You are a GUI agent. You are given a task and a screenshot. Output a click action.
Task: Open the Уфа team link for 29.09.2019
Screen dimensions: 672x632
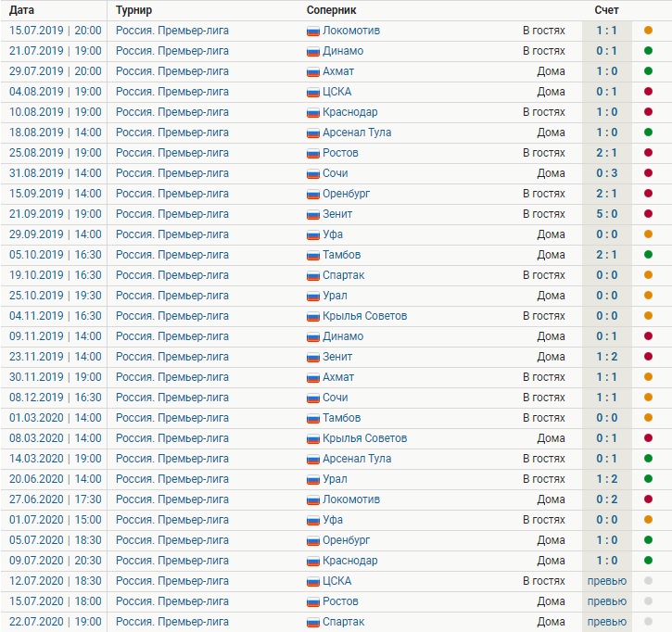(333, 234)
